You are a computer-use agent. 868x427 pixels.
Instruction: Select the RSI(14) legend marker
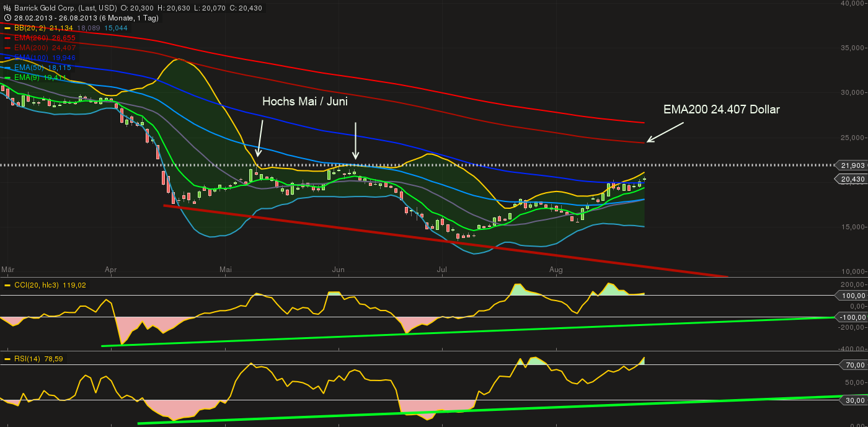[x=6, y=359]
